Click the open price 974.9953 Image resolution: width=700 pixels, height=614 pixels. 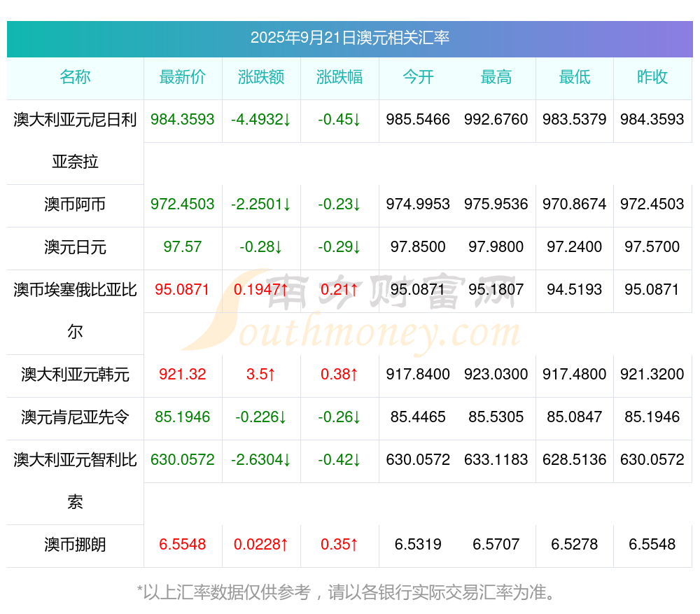coord(418,204)
